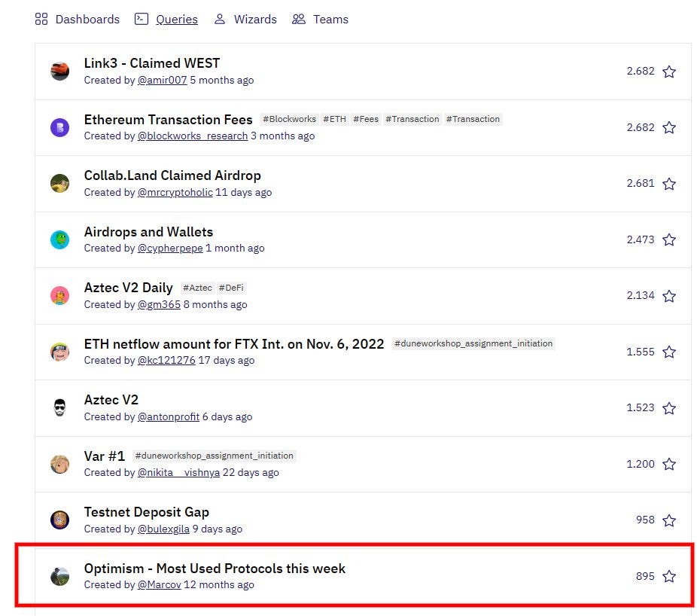The height and width of the screenshot is (616, 697).
Task: Filter by the #ETH tag
Action: (x=335, y=119)
